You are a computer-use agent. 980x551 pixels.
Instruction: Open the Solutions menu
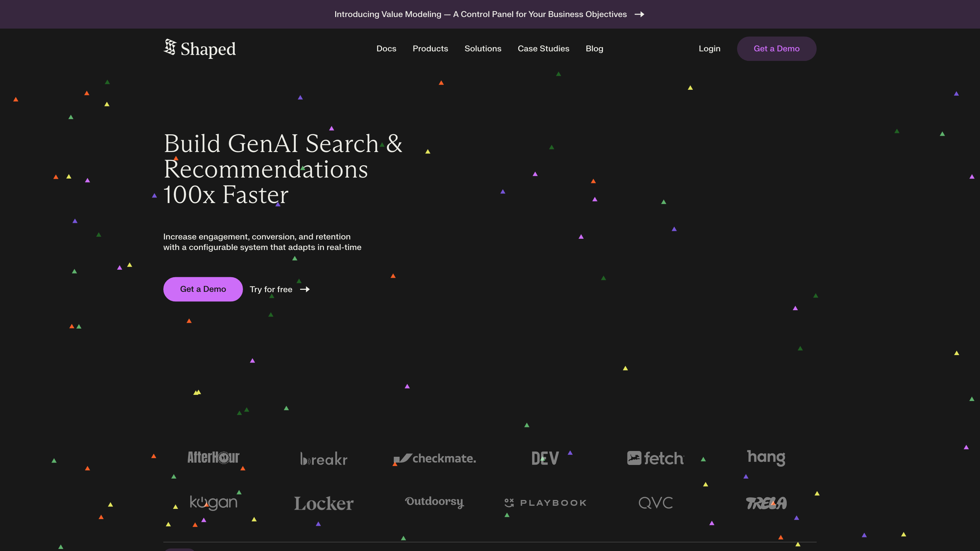[x=483, y=49]
